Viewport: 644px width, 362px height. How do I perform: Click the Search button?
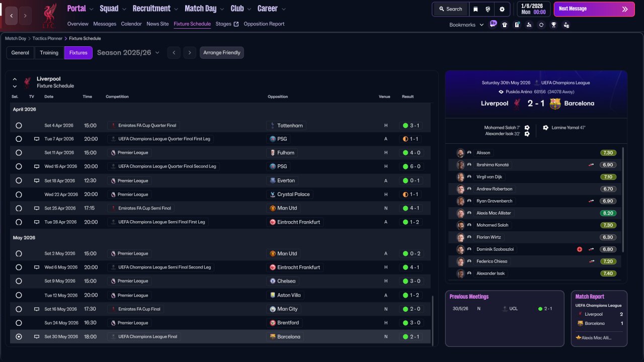click(x=450, y=9)
